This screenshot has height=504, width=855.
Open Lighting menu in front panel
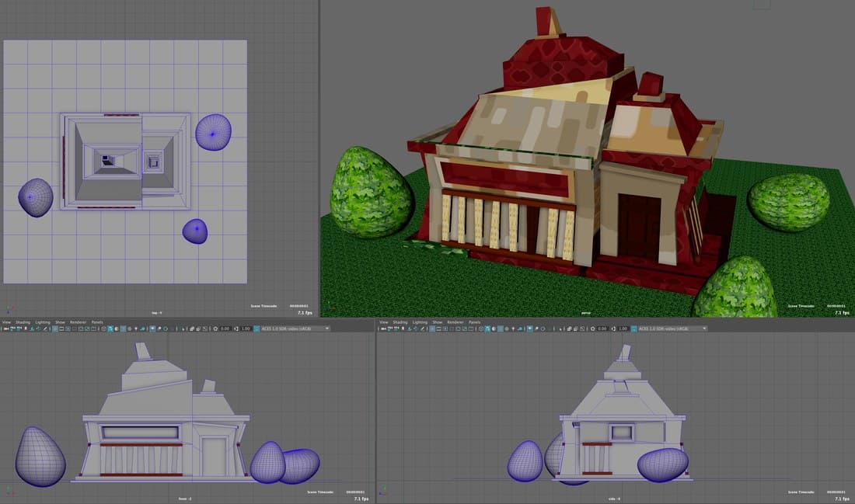click(x=43, y=322)
